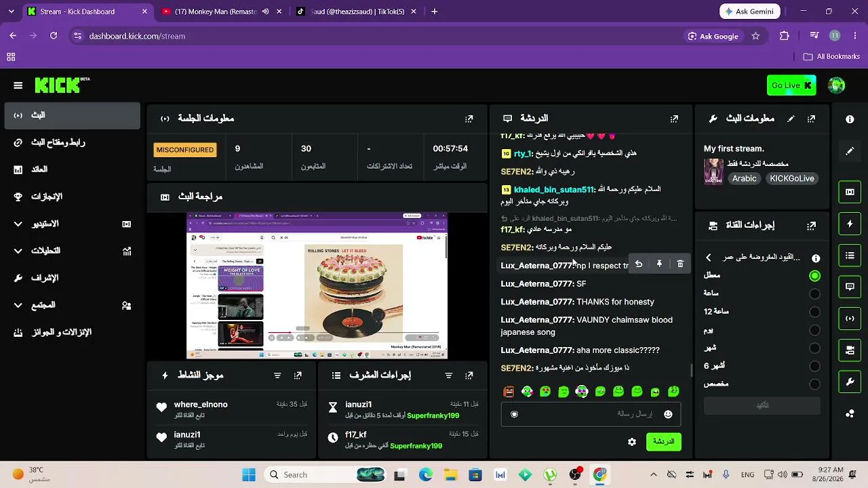Pin the hovered Lux_Aeterna_0777 chat message
868x488 pixels.
click(x=659, y=264)
